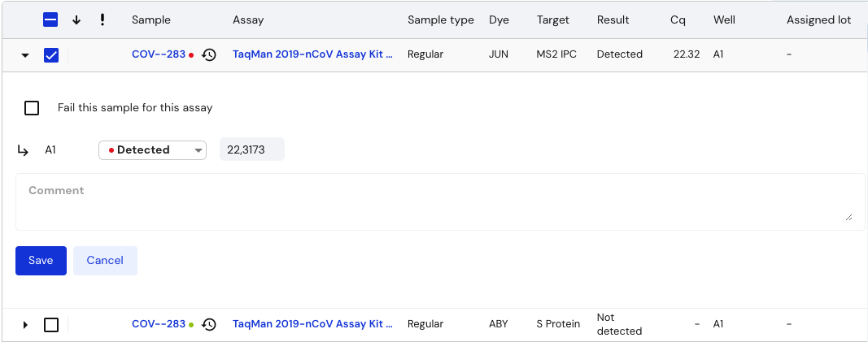Enable Fail this sample for this assay
The image size is (868, 342).
[32, 108]
